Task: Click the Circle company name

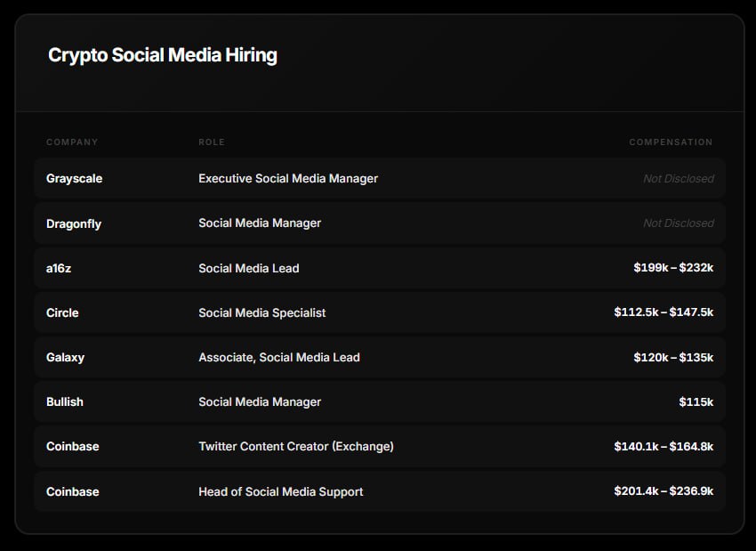Action: 62,312
